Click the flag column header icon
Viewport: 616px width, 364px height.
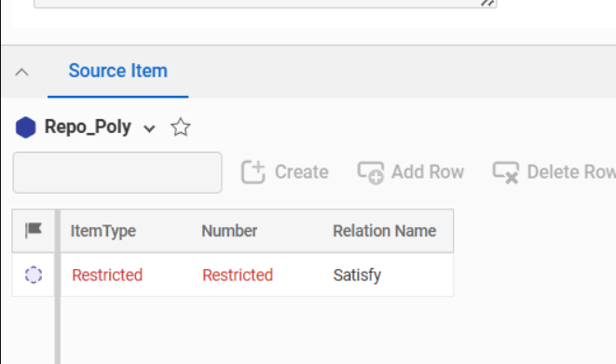[34, 230]
